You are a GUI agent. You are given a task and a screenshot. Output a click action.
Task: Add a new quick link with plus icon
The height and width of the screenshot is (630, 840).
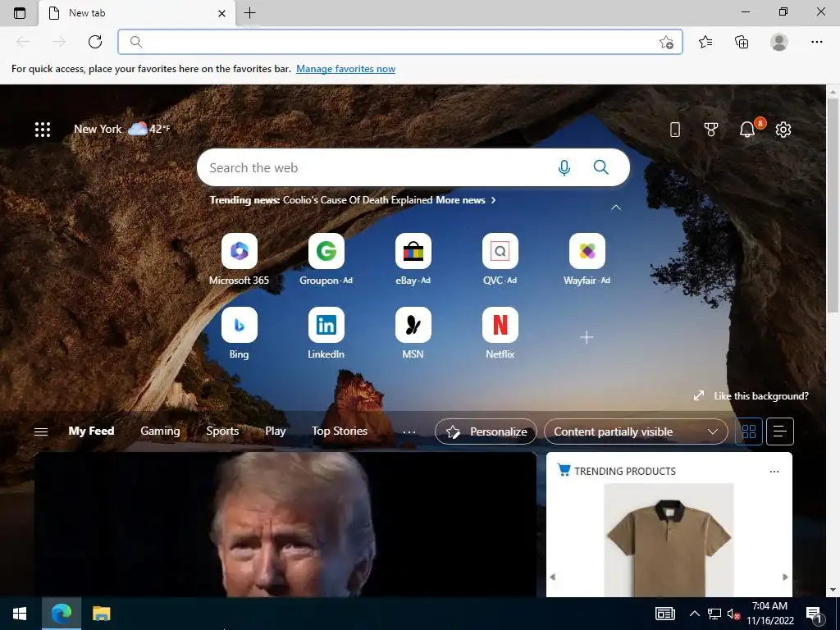pyautogui.click(x=587, y=337)
